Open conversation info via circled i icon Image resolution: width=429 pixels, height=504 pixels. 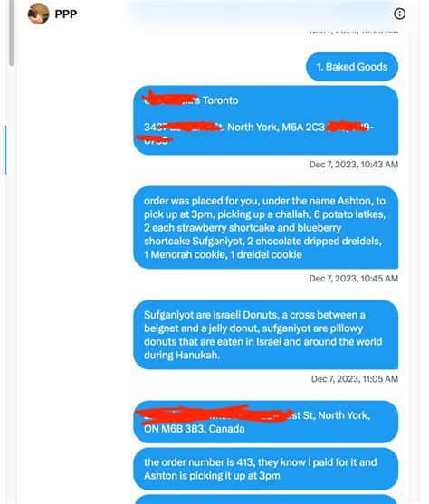pyautogui.click(x=399, y=14)
